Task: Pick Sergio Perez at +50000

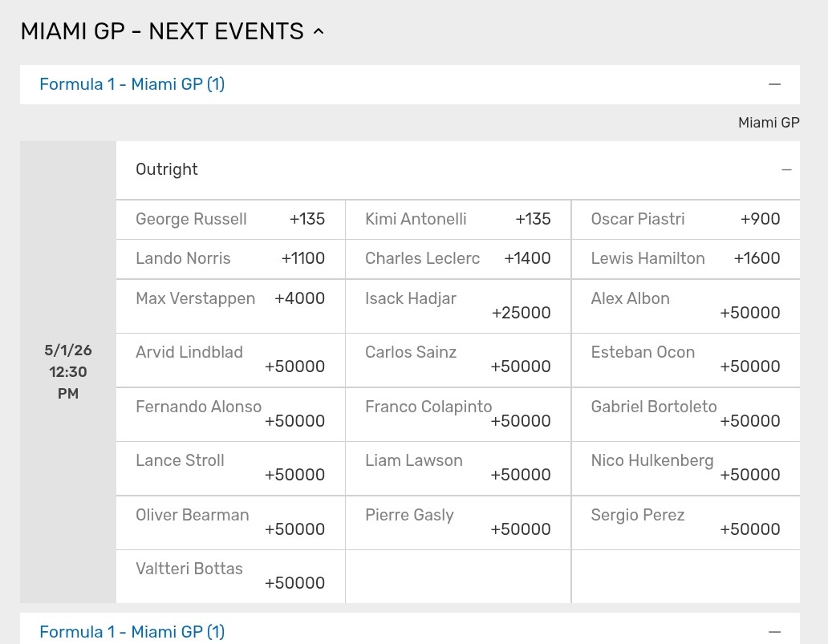Action: [685, 523]
